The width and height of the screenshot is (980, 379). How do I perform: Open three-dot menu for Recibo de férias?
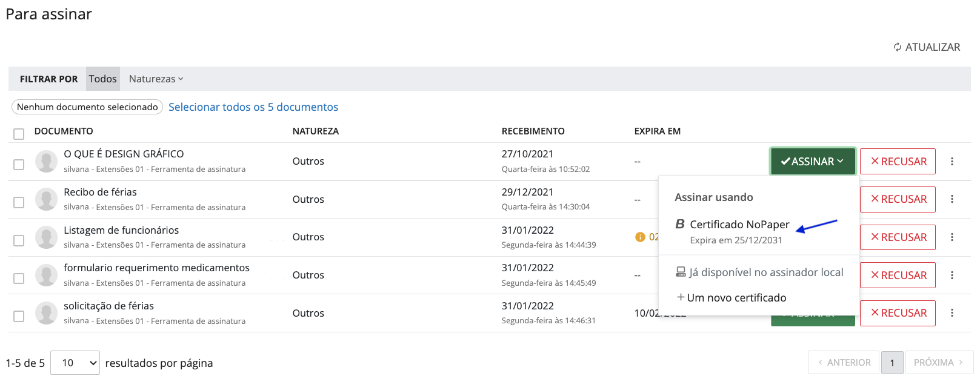coord(952,199)
